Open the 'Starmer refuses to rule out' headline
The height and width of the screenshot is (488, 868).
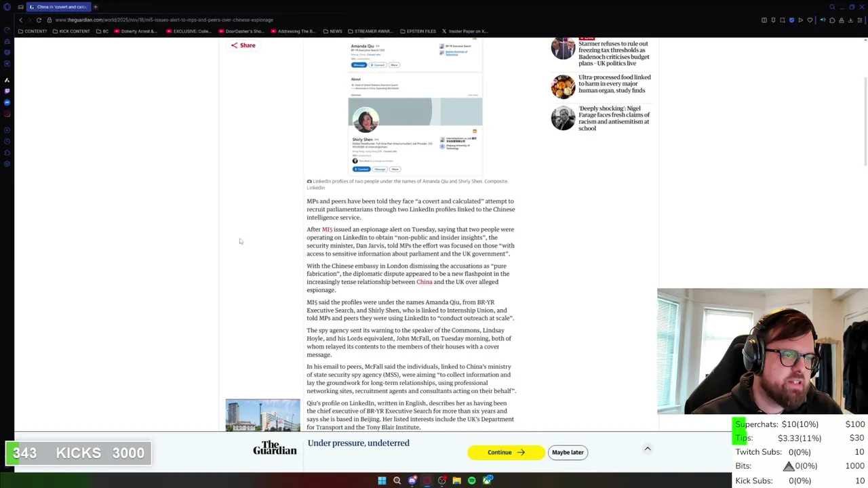[614, 54]
